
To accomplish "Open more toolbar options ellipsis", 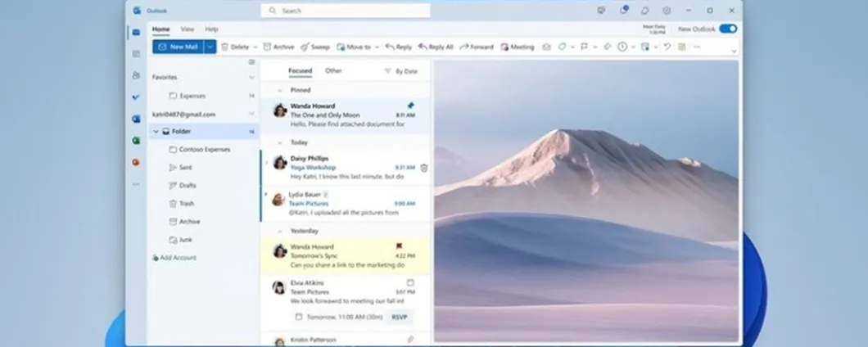I will pyautogui.click(x=697, y=47).
